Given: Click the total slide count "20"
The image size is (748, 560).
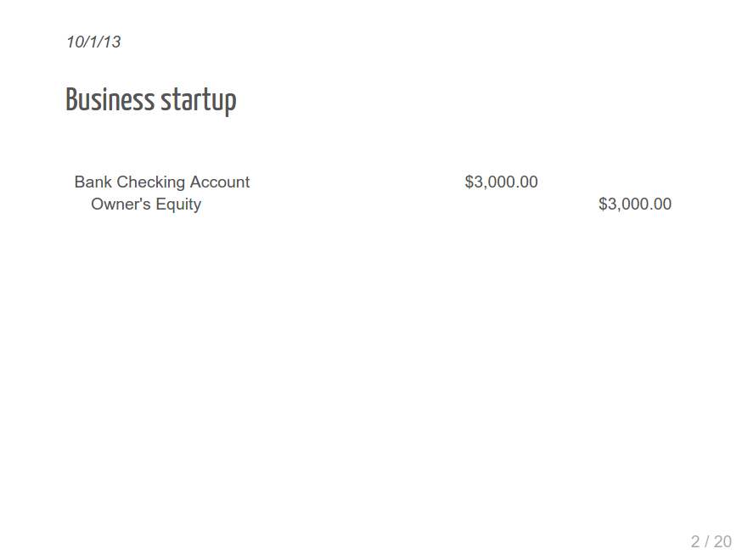Looking at the screenshot, I should pos(722,541).
